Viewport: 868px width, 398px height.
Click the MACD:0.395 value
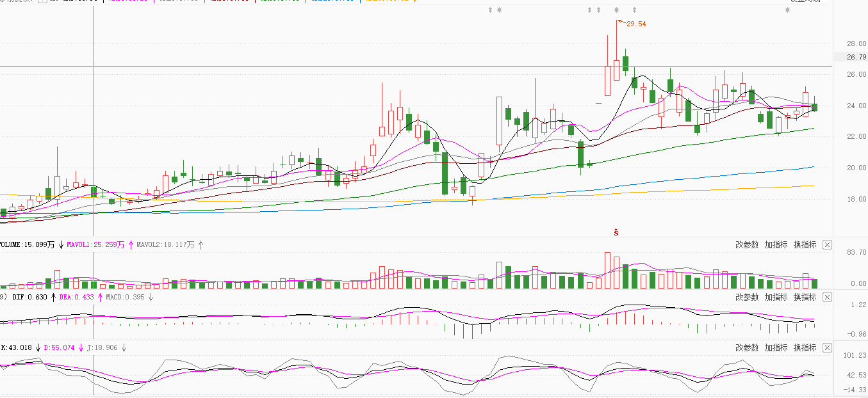[x=125, y=297]
